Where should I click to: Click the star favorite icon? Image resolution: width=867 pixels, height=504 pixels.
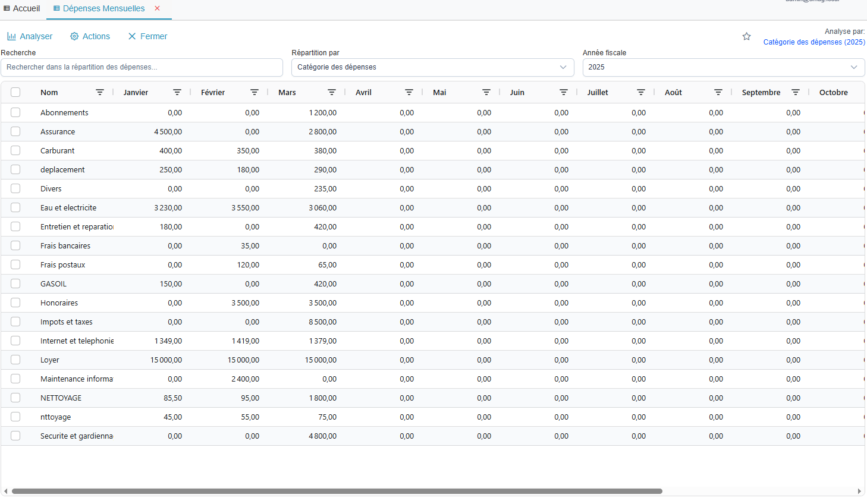[746, 37]
